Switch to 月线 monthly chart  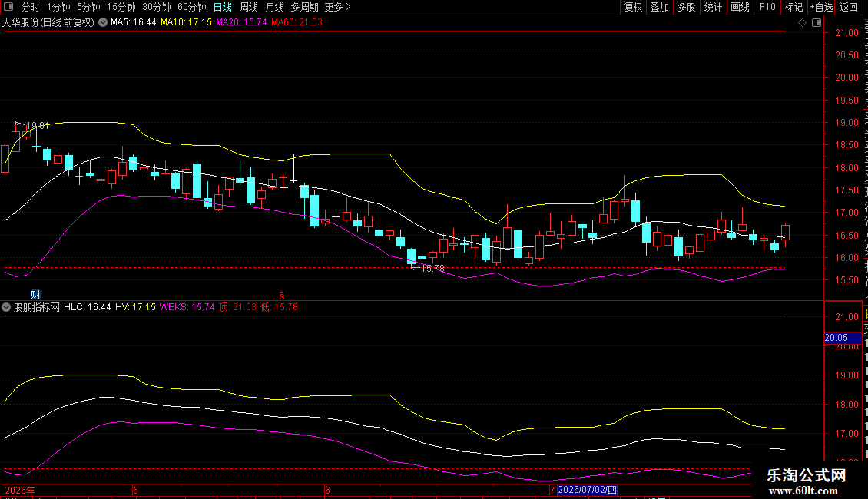coord(274,7)
